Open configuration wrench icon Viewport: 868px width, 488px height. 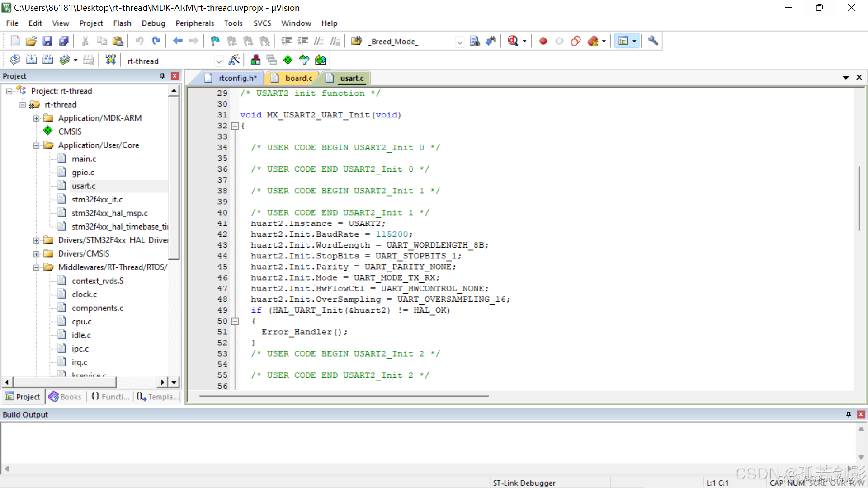653,41
